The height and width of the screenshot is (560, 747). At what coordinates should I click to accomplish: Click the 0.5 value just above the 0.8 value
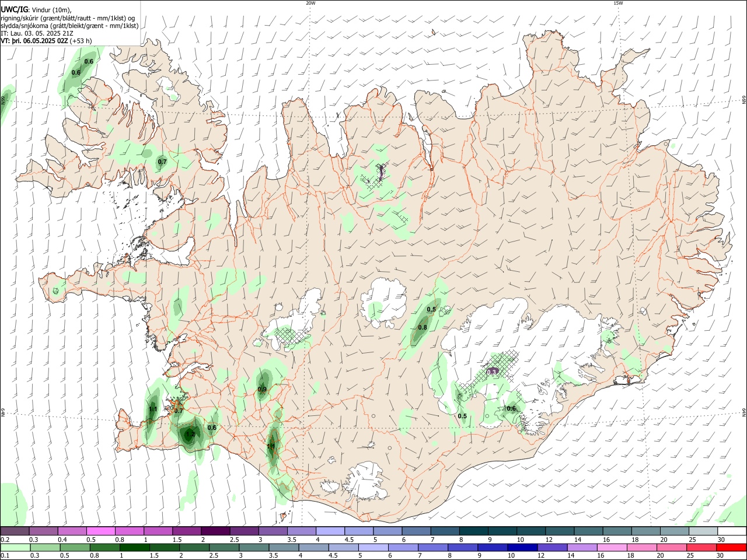(x=432, y=309)
